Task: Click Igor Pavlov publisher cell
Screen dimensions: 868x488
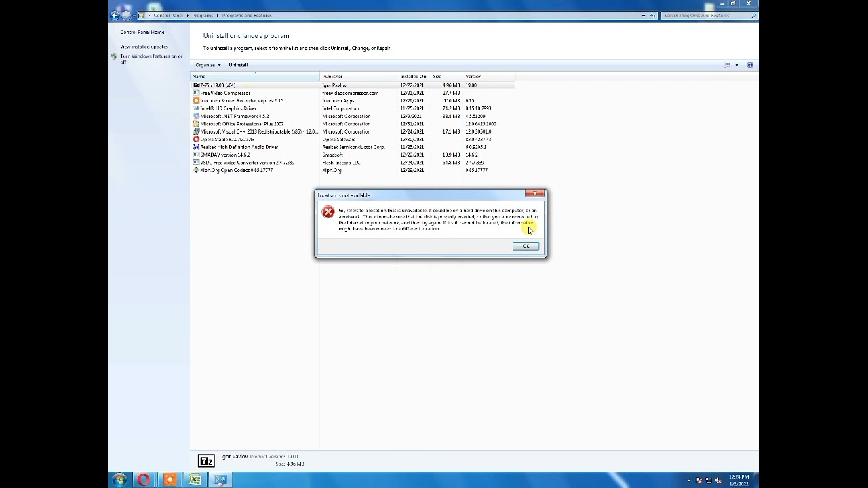Action: click(334, 85)
